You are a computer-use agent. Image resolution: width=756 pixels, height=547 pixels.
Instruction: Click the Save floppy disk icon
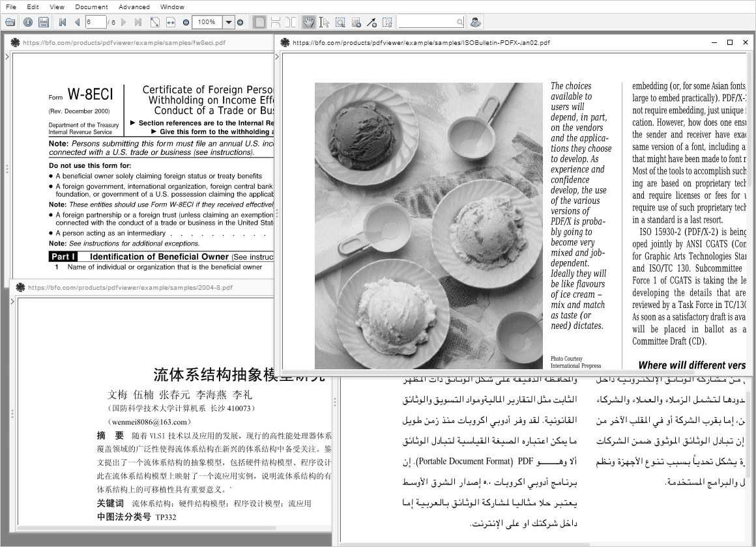point(44,22)
